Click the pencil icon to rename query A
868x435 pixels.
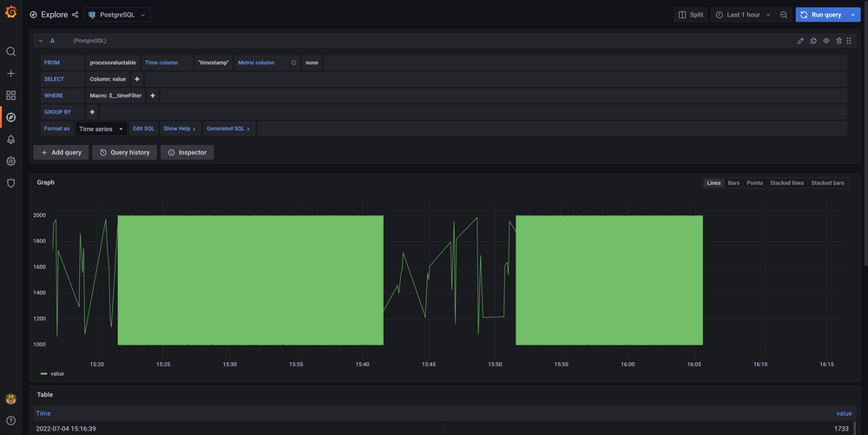coord(800,41)
